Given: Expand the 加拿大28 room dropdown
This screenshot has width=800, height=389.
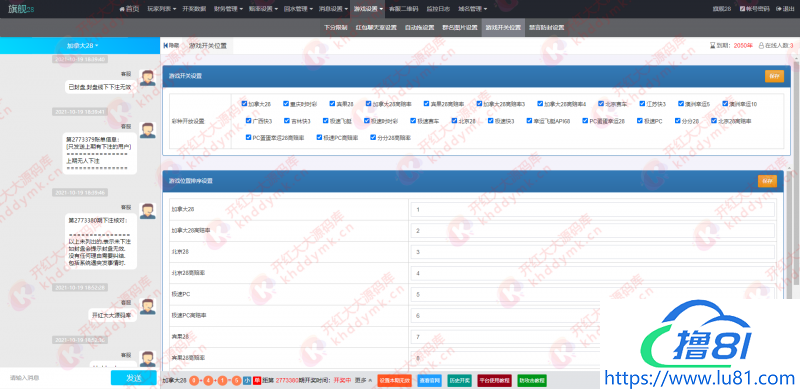Looking at the screenshot, I should 83,45.
